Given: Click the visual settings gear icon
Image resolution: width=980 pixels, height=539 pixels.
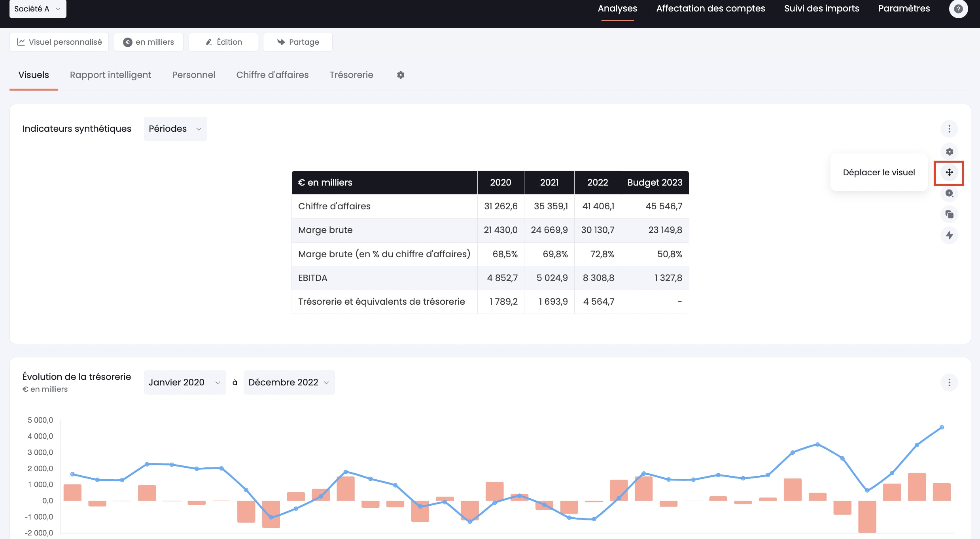Looking at the screenshot, I should pyautogui.click(x=949, y=152).
